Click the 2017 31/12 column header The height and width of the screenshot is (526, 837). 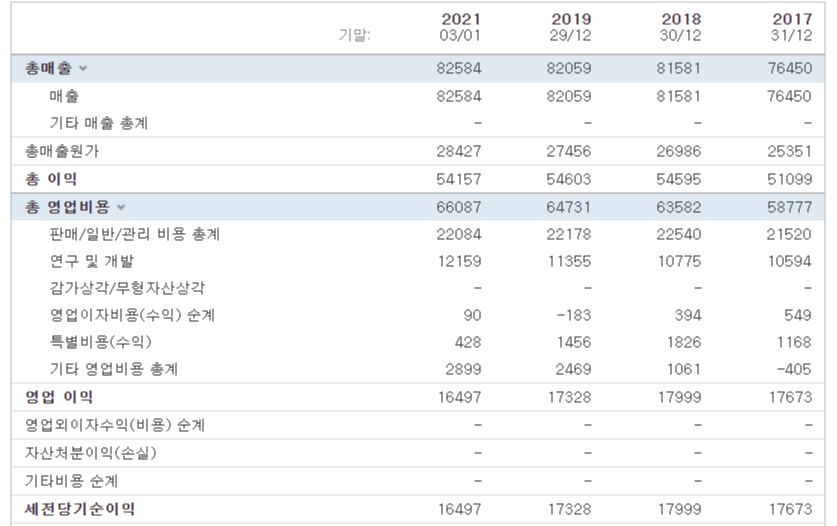pos(792,27)
